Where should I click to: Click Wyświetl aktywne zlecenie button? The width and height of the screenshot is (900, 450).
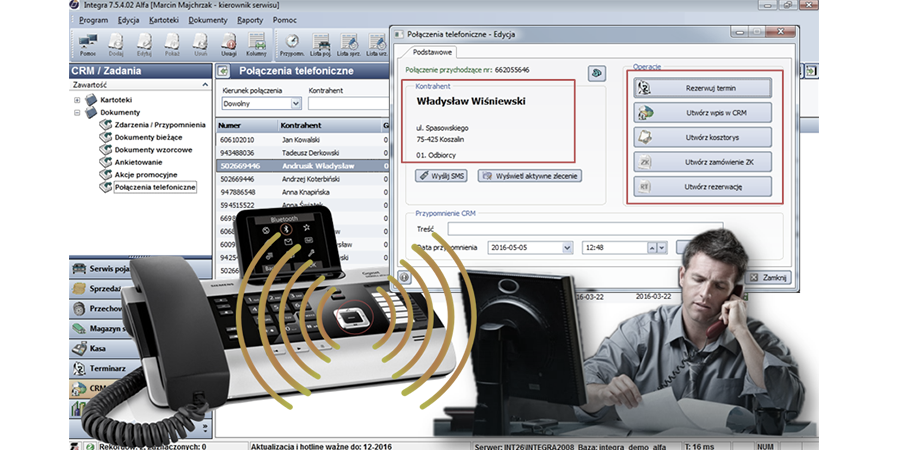click(x=530, y=176)
